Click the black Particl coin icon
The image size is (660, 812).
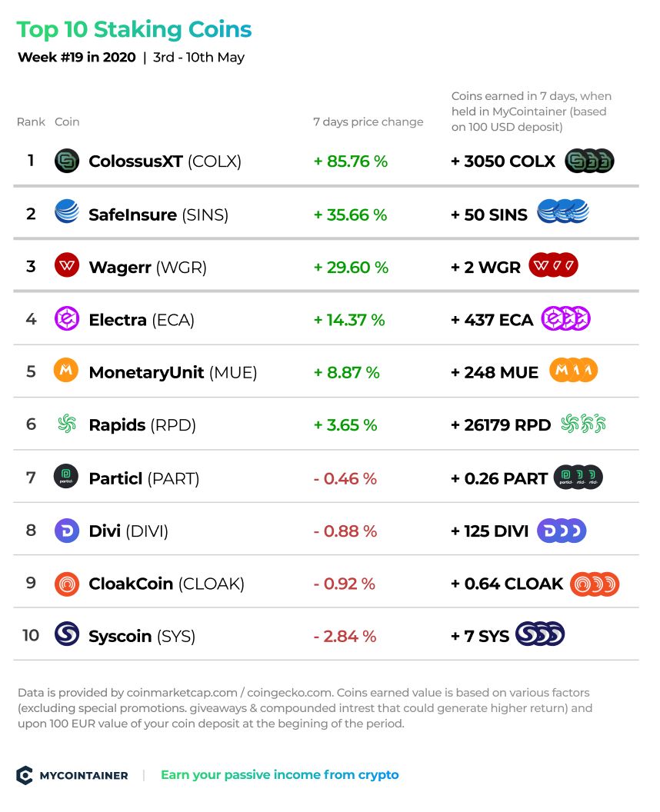[x=66, y=477]
